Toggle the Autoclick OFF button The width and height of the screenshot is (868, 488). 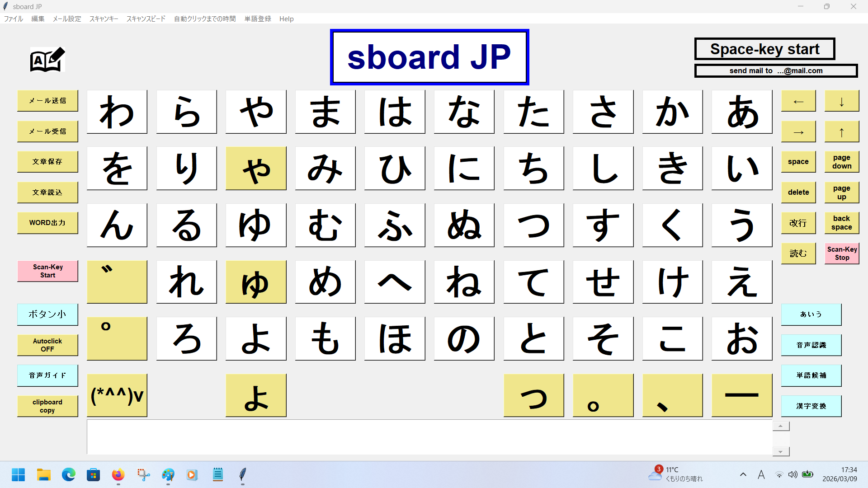click(x=47, y=345)
